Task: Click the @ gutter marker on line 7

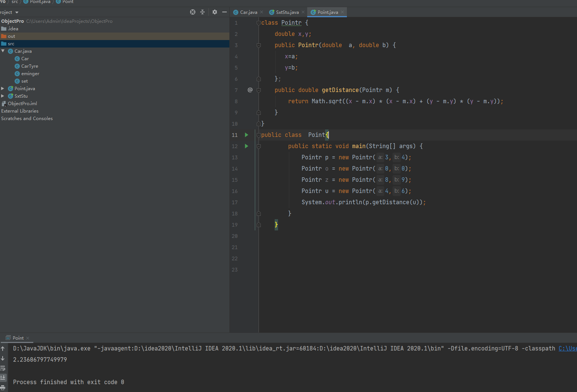Action: pos(250,90)
